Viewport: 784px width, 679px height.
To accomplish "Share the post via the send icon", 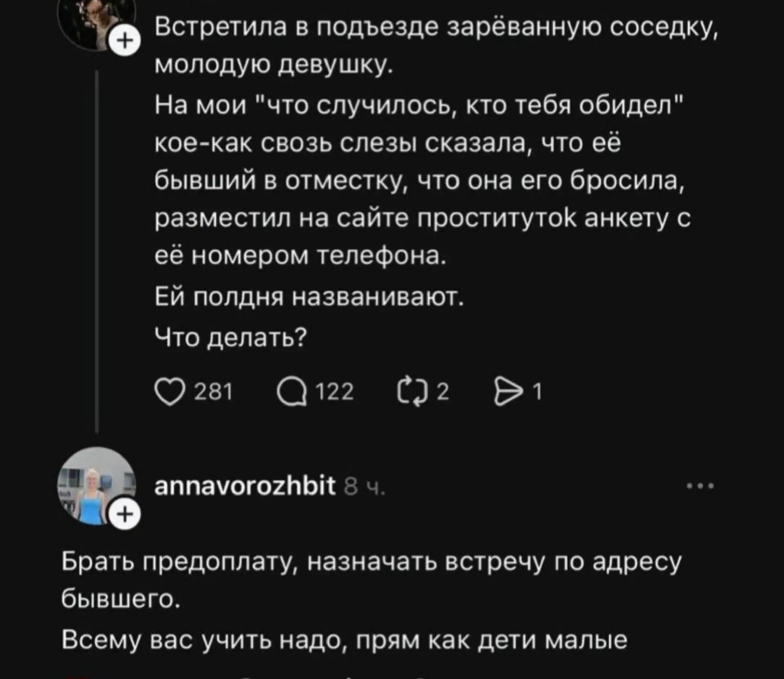I will (508, 391).
